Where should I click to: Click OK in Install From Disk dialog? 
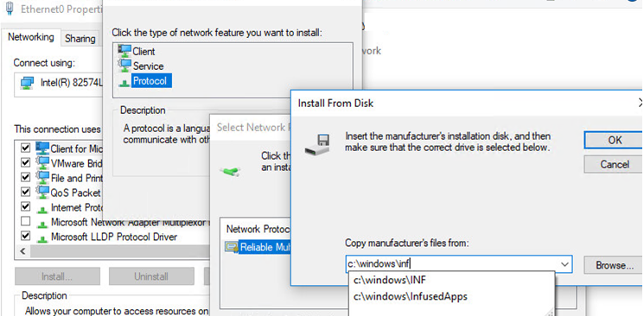[x=614, y=141]
